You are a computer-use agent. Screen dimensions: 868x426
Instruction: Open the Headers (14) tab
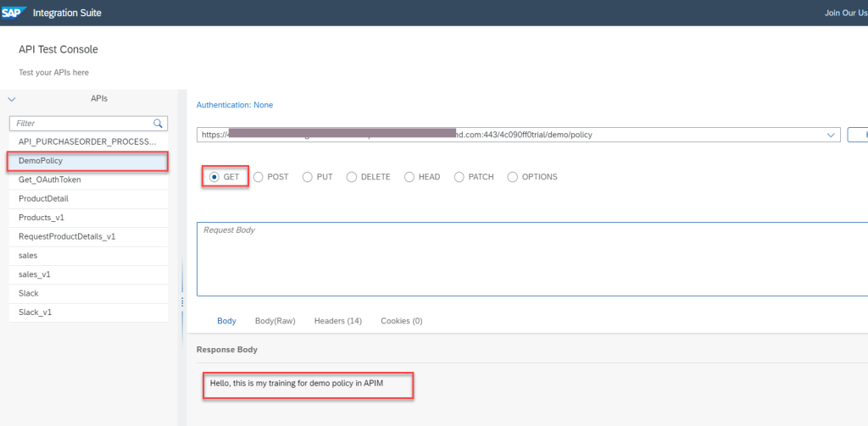click(x=337, y=321)
